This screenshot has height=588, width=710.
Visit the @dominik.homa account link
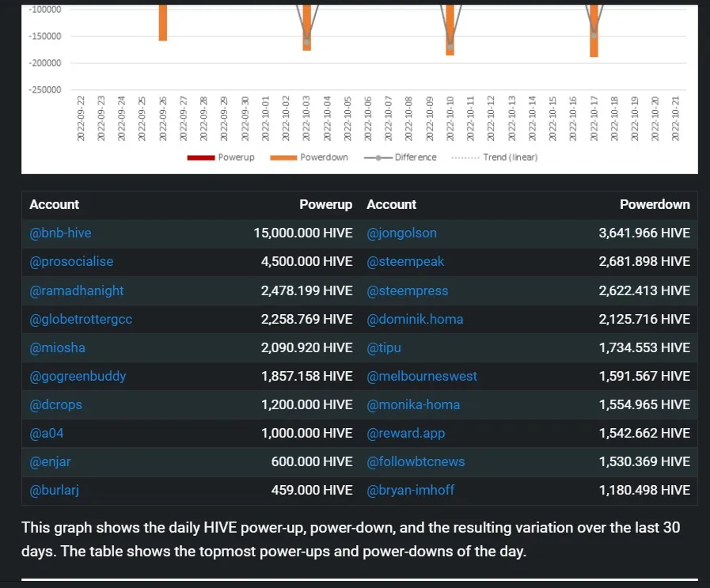click(415, 319)
